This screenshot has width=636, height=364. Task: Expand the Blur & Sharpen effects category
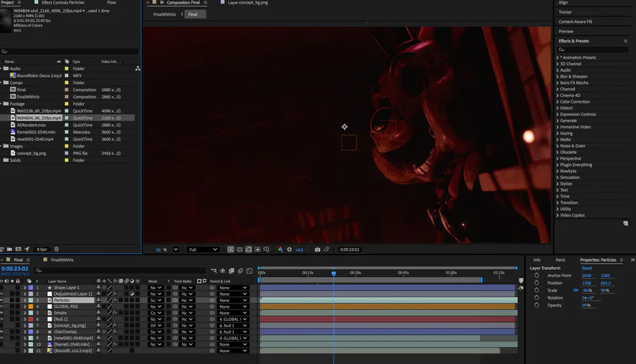point(558,76)
